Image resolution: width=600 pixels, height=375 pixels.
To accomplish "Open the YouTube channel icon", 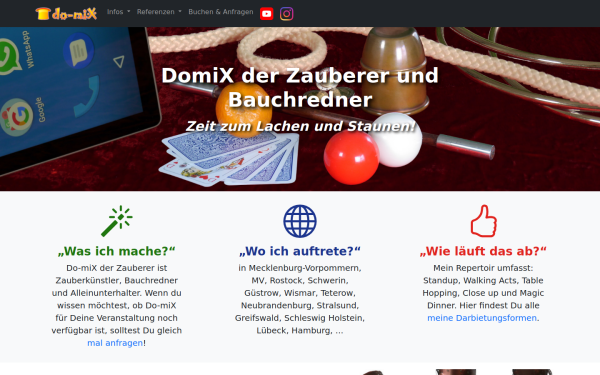I will pyautogui.click(x=267, y=14).
